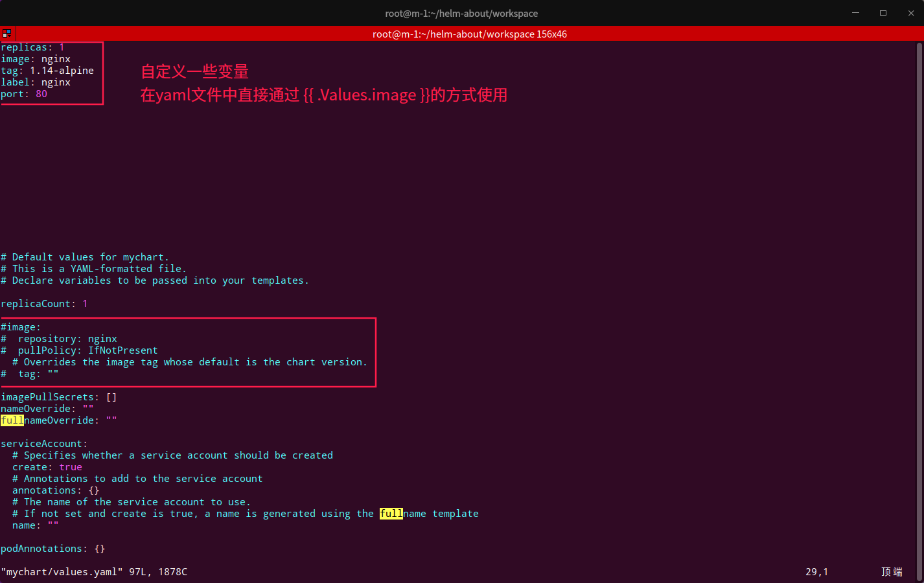Click the highlighted full in fullnameOverride
This screenshot has height=583, width=924.
12,420
